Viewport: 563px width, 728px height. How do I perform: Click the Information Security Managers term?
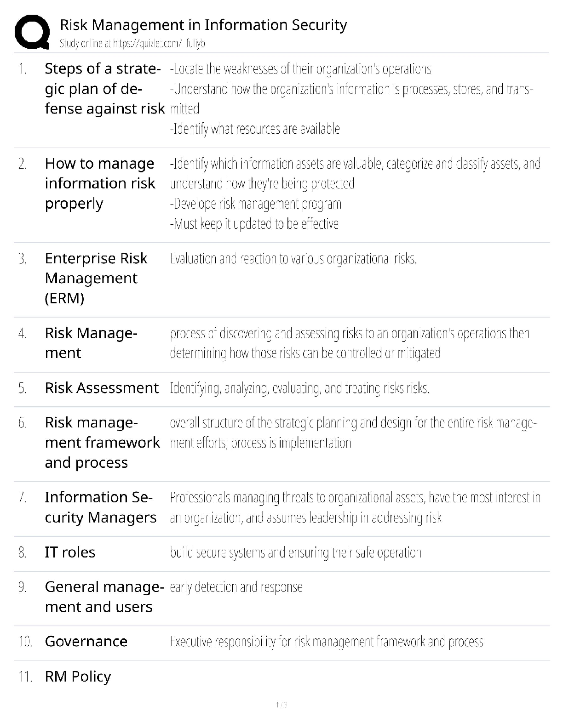tap(100, 507)
